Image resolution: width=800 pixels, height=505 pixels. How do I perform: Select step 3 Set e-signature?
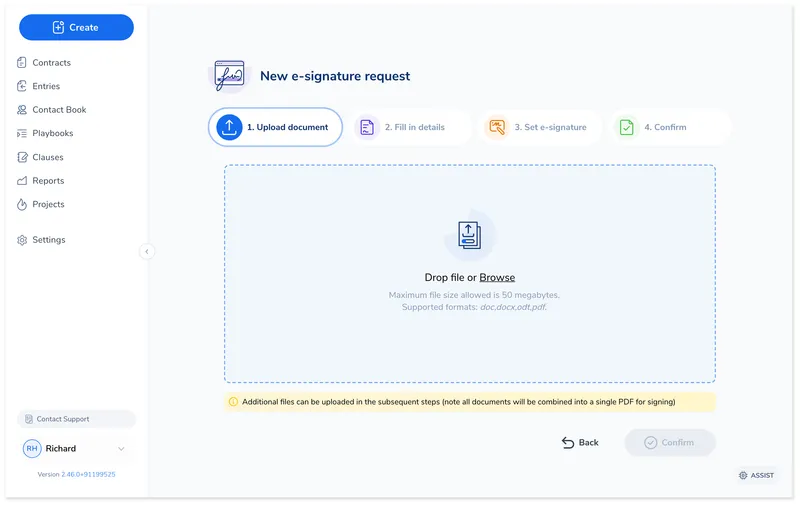pyautogui.click(x=540, y=127)
